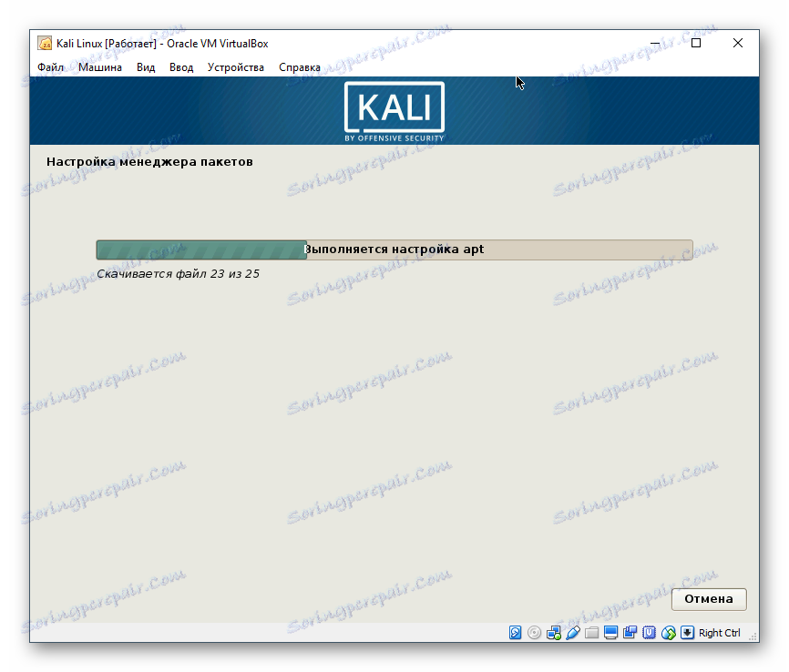Open the network adapter status icon
This screenshot has height=672, width=789.
pos(554,632)
